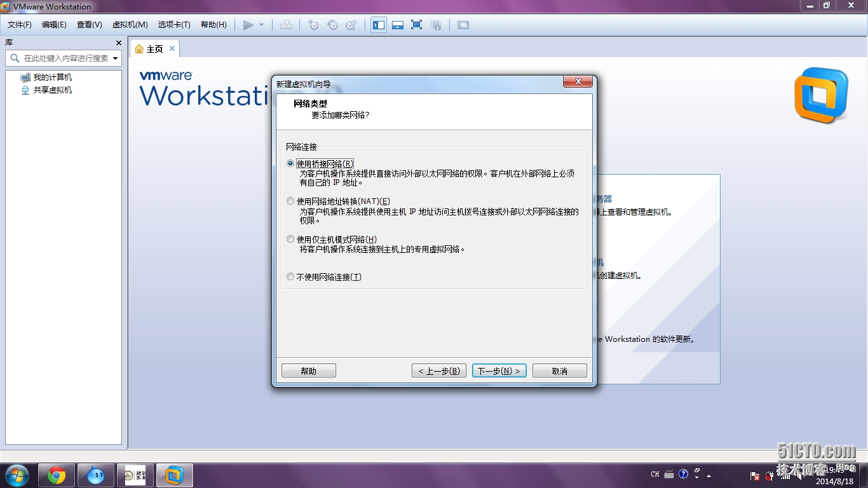Click the CH input language indicator
This screenshot has height=488, width=868.
(x=655, y=474)
